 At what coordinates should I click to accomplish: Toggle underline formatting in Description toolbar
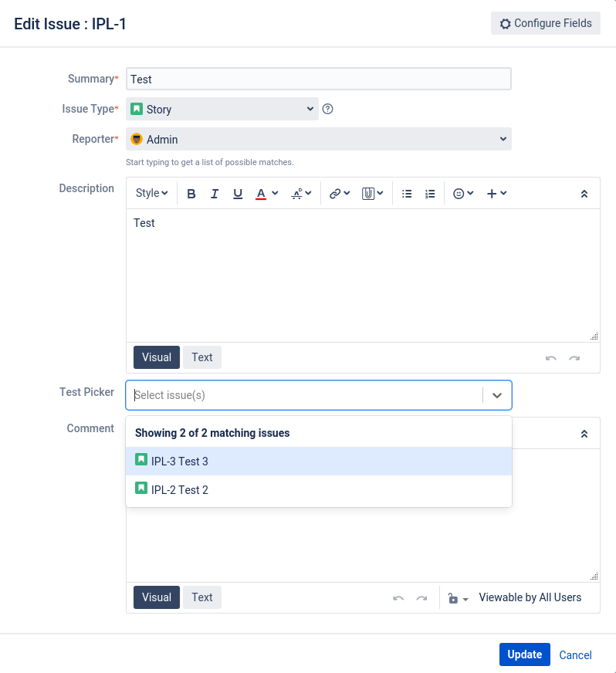[x=238, y=194]
